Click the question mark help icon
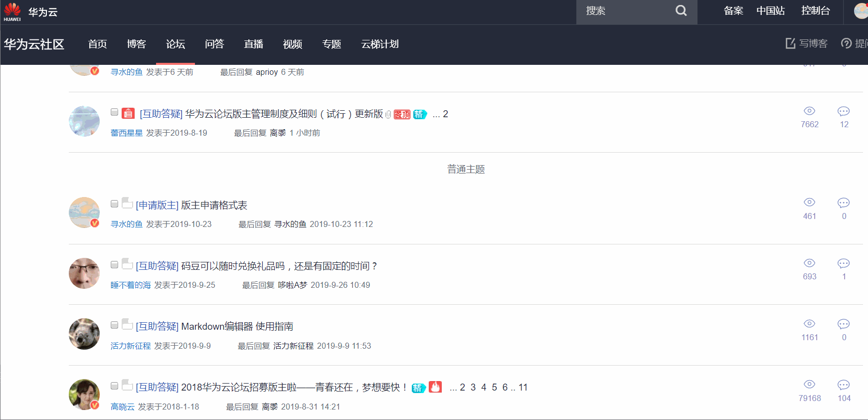 point(846,43)
